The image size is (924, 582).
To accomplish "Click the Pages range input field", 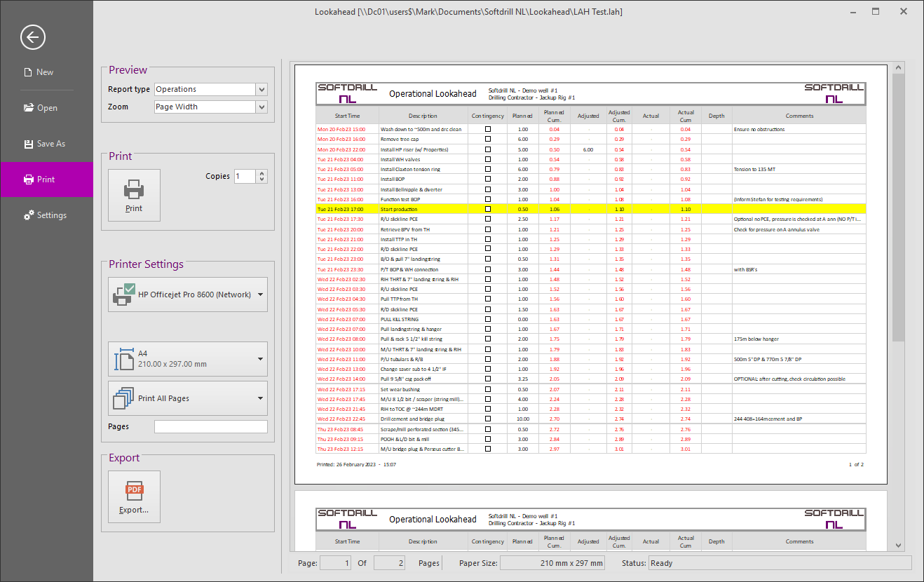I will point(210,426).
